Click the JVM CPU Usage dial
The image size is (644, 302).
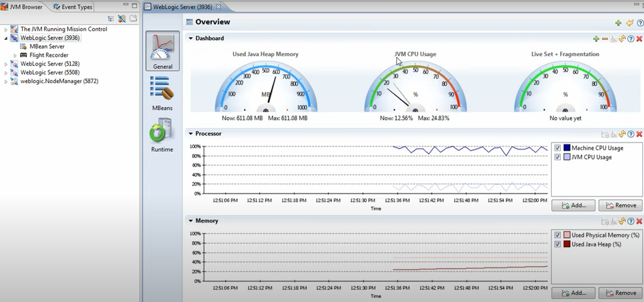(x=415, y=86)
